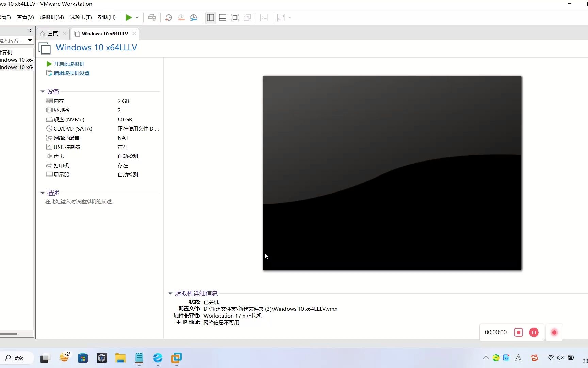Enter full screen mode icon
Screen dimensions: 588x368
coord(235,18)
